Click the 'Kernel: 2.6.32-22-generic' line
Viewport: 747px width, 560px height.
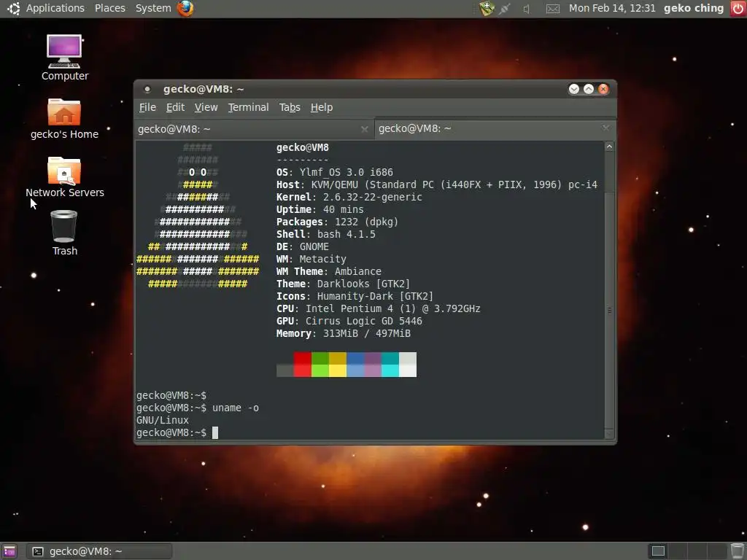(349, 197)
